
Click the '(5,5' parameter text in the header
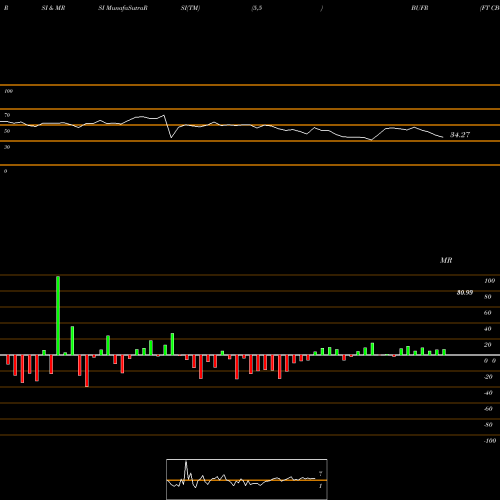pyautogui.click(x=257, y=8)
